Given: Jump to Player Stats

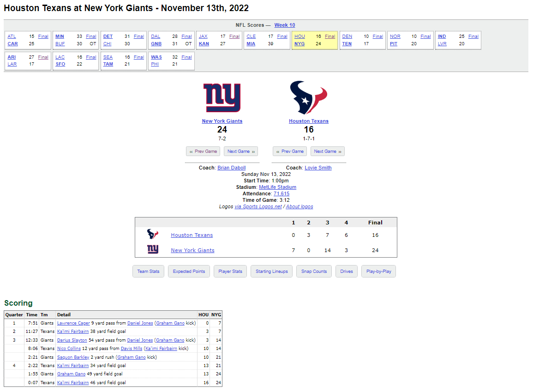Looking at the screenshot, I should click(230, 271).
